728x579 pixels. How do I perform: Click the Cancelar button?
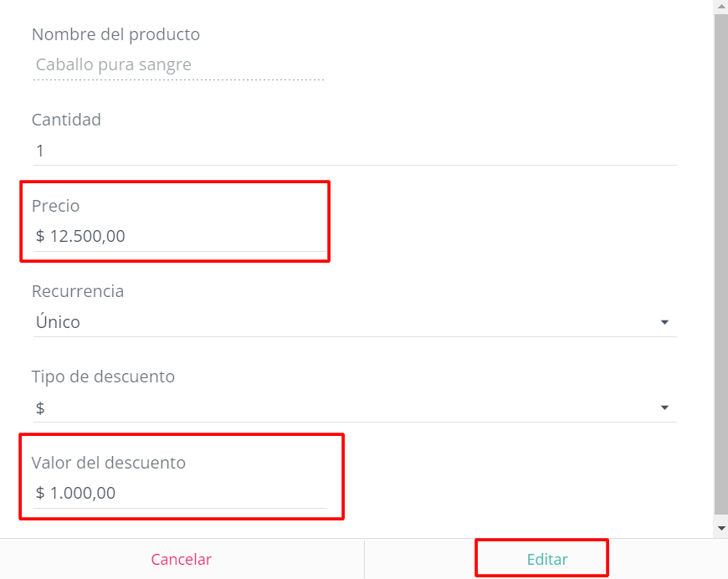click(181, 558)
